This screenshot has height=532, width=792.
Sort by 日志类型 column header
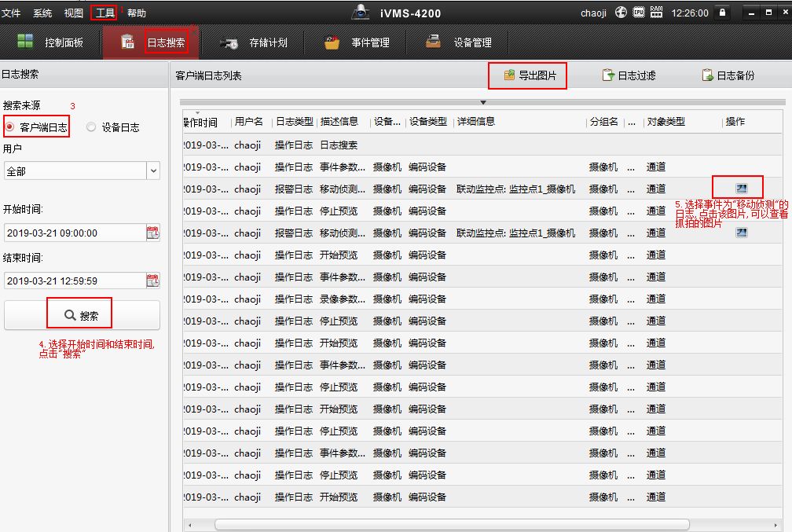coord(295,122)
